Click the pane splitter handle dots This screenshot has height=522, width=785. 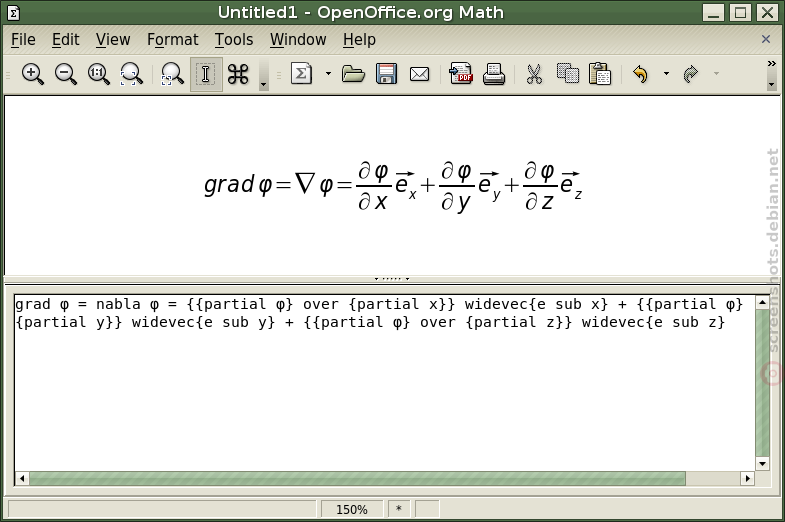(392, 279)
